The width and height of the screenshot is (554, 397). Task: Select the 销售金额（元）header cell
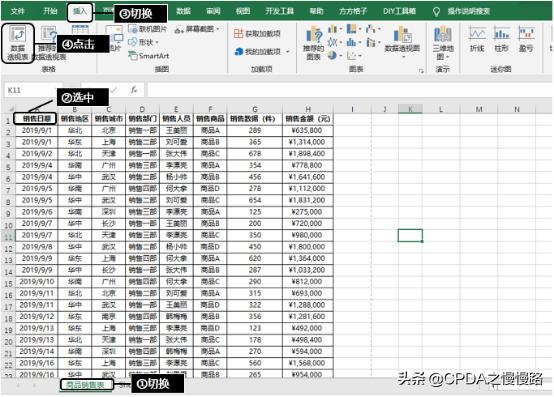click(x=308, y=119)
